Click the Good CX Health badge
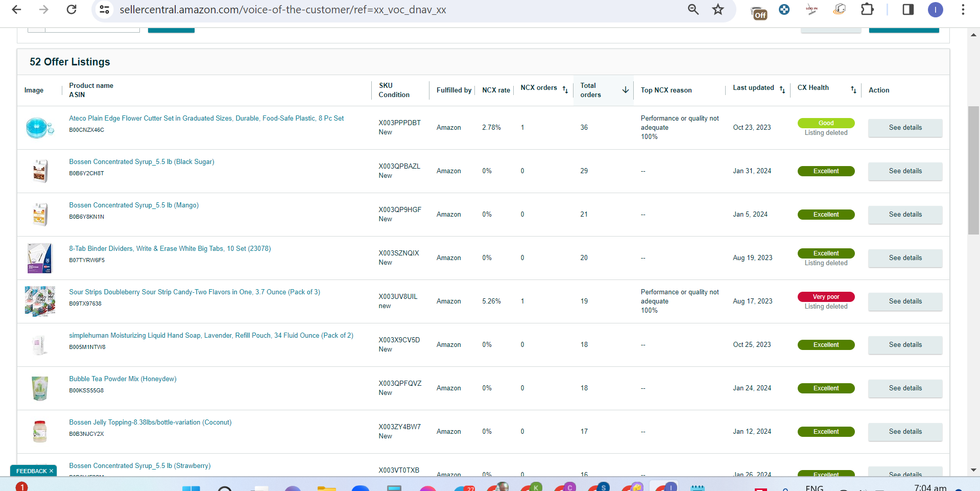Screen dimensions: 980x491 tap(826, 123)
